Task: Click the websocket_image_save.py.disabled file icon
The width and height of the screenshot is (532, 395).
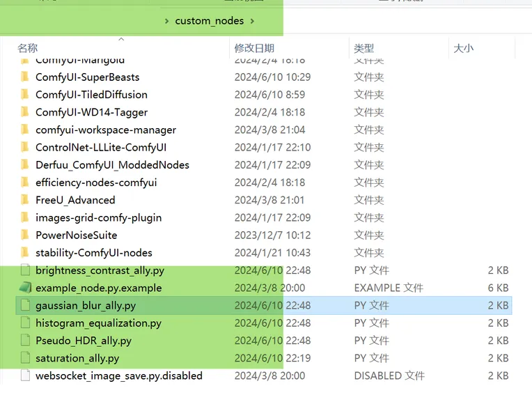Action: pos(25,375)
